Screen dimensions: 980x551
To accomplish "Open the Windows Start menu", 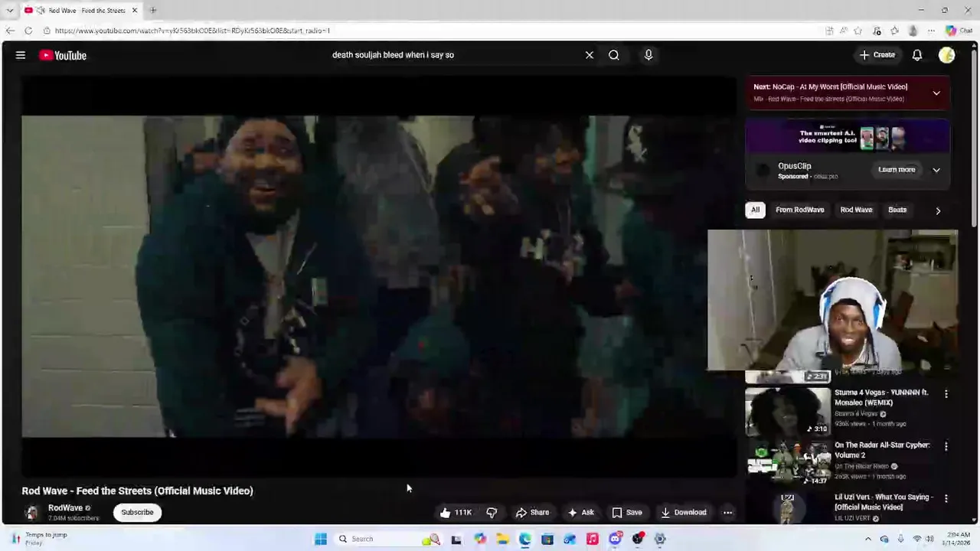I will tap(321, 539).
